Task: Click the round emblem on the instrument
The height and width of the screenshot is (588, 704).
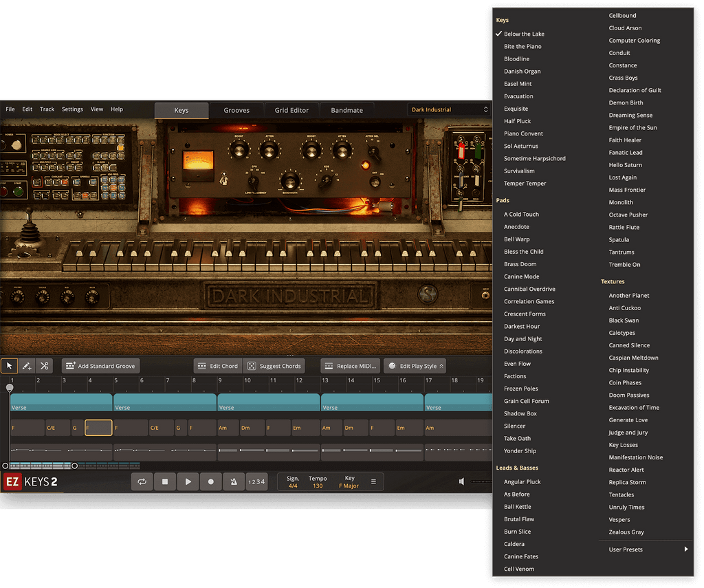Action: pyautogui.click(x=428, y=294)
